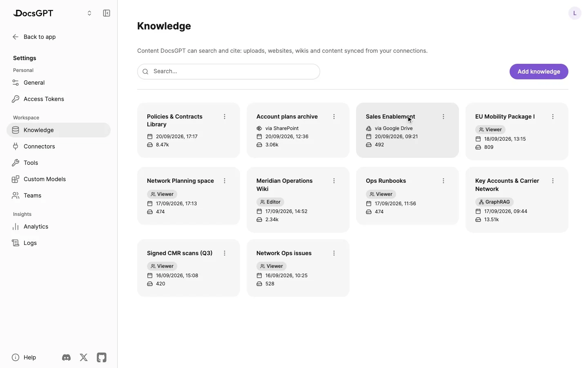Viewport: 588px width, 368px height.
Task: Open Signed CMR scans (Q3) card title
Action: [x=180, y=253]
